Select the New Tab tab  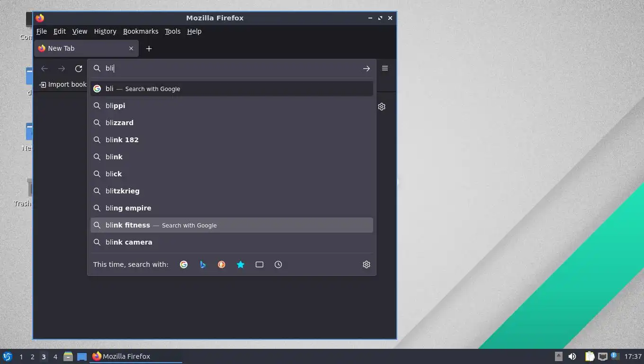86,48
